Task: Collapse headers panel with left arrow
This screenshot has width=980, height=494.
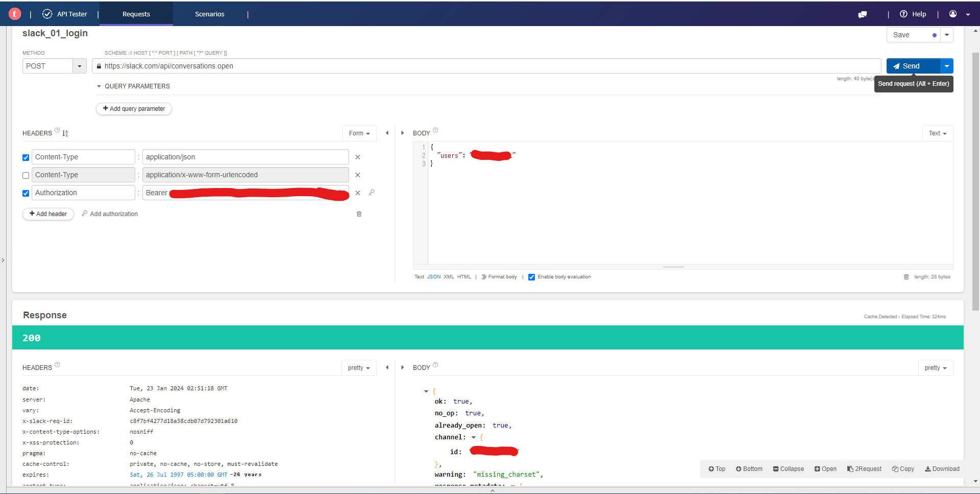Action: [387, 133]
